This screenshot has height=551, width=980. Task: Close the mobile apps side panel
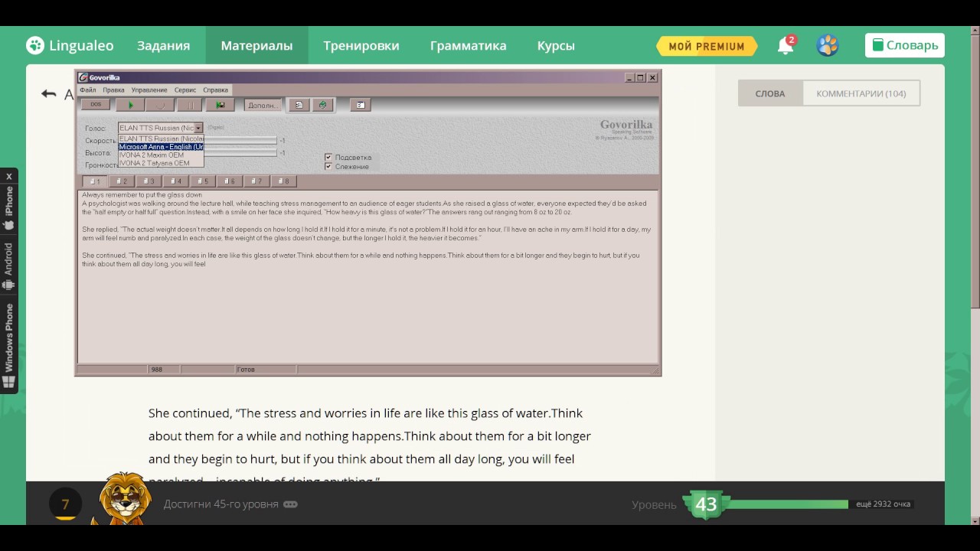9,176
